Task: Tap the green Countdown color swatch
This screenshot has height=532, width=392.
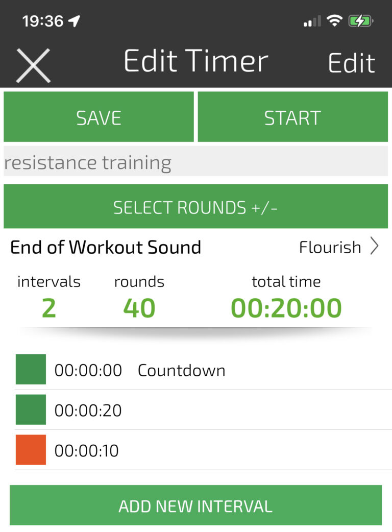Action: tap(31, 369)
